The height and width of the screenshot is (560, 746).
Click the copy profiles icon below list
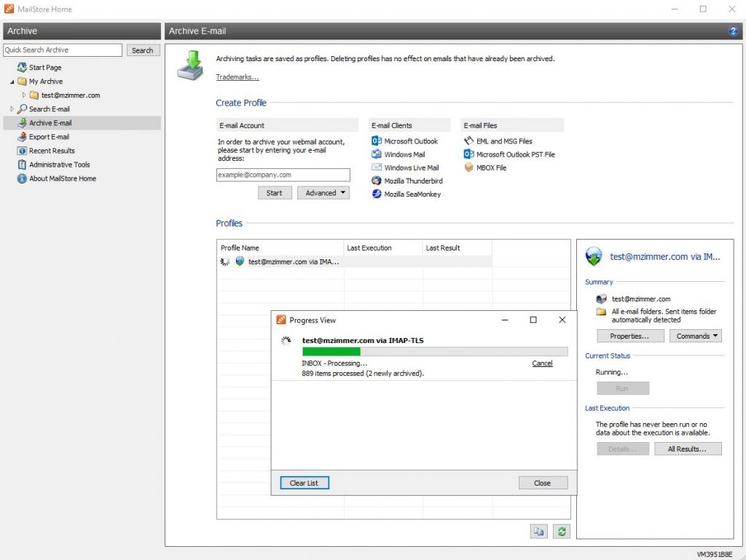[538, 532]
